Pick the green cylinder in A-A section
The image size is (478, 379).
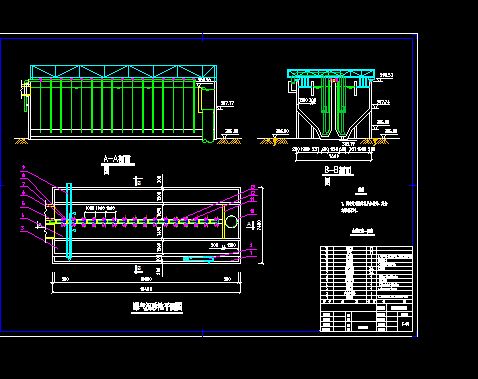208,125
